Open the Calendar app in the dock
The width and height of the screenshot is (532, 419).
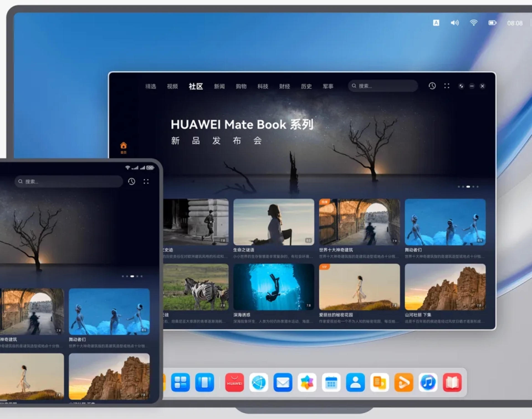click(x=331, y=382)
